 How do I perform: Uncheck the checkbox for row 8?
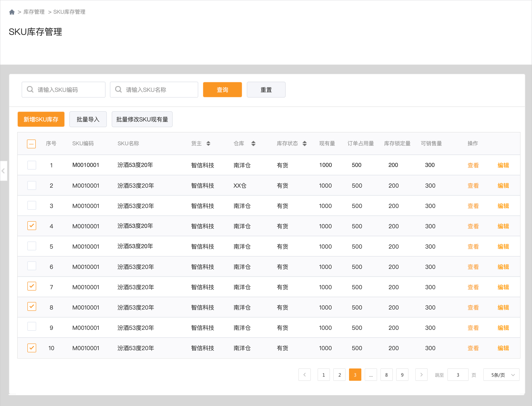pos(32,306)
